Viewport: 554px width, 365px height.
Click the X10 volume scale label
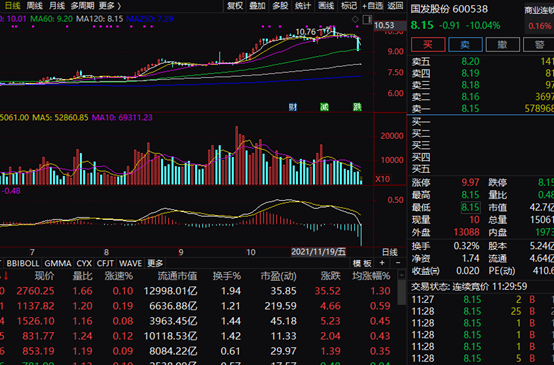[x=383, y=179]
